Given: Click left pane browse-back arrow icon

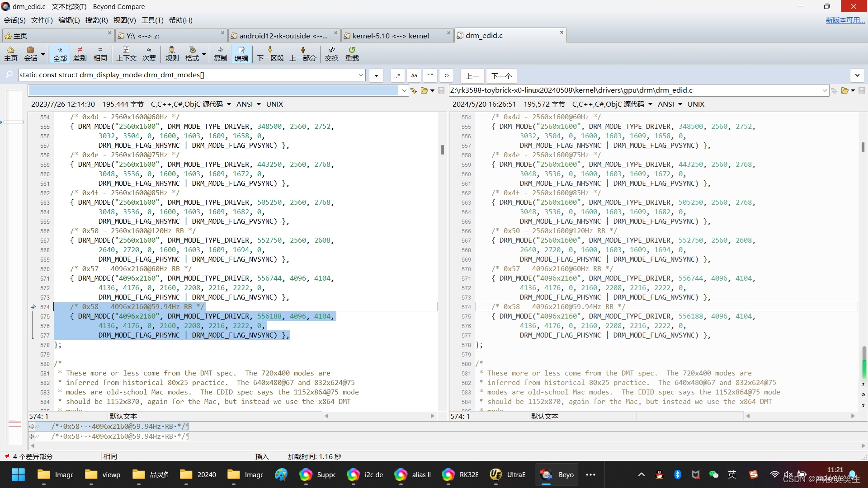Looking at the screenshot, I should (414, 91).
